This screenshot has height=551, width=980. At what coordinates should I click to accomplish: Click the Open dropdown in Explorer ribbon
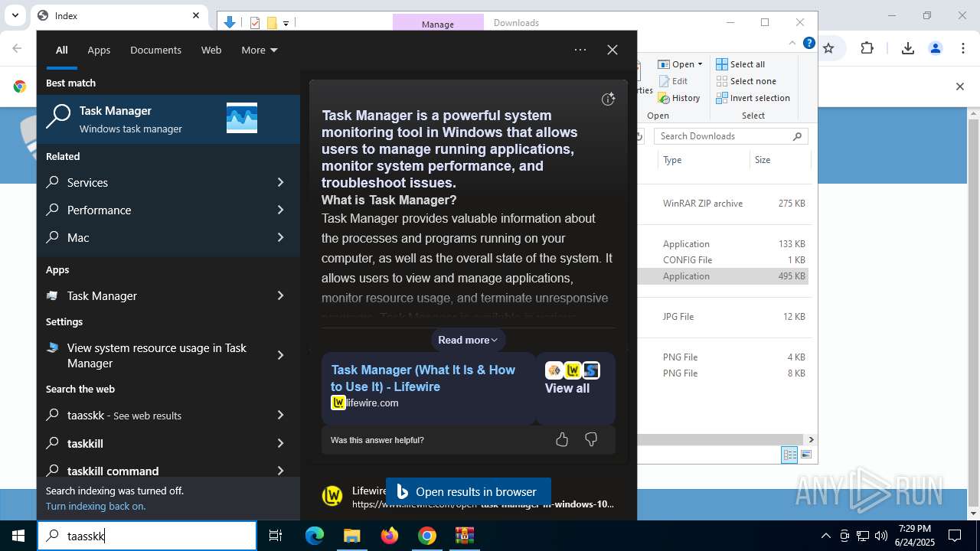tap(680, 64)
